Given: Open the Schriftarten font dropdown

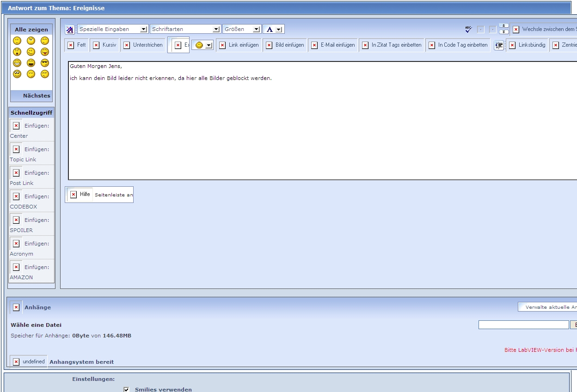Looking at the screenshot, I should [x=185, y=29].
